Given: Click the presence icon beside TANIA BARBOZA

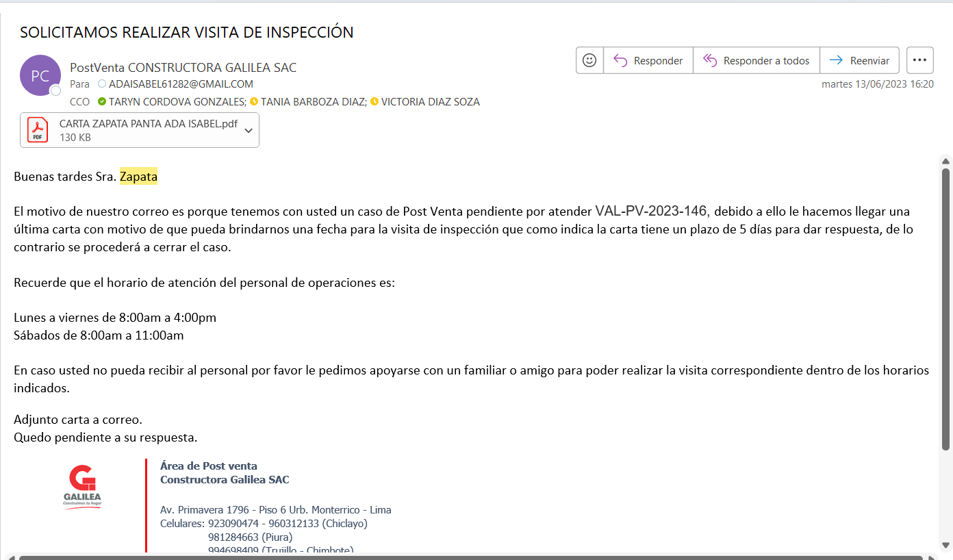Looking at the screenshot, I should (x=254, y=102).
